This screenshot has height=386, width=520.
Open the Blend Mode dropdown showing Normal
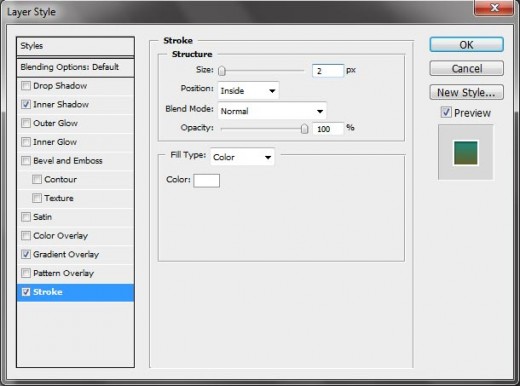click(272, 111)
